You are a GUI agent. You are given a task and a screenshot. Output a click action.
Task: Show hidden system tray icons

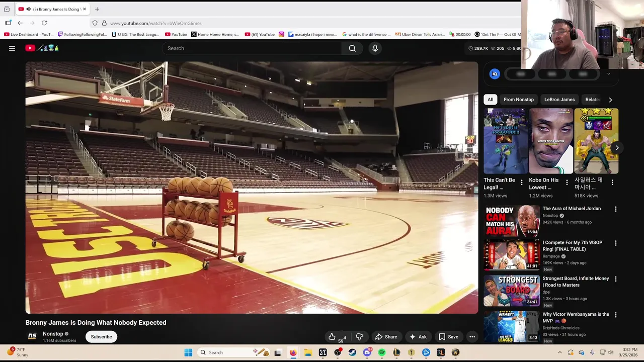[x=559, y=352]
